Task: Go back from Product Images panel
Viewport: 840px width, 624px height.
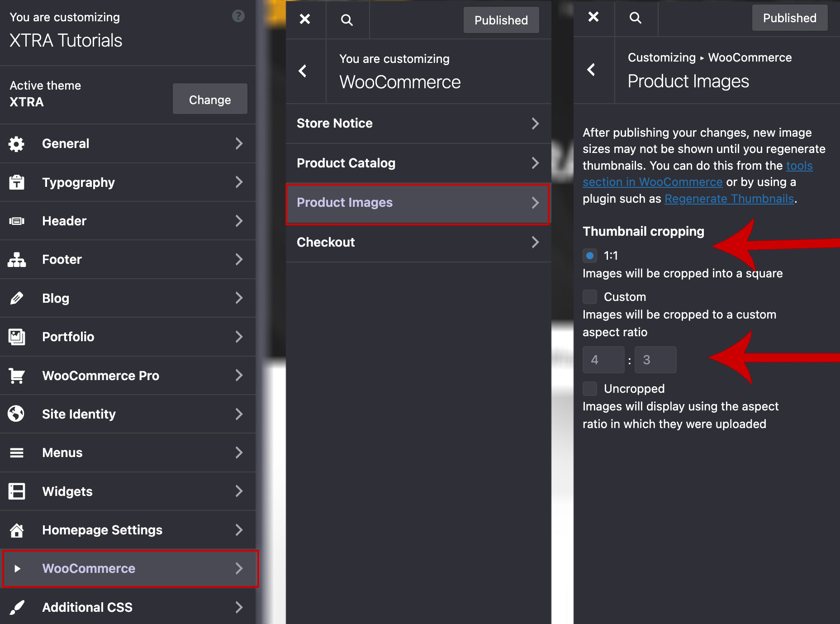Action: tap(591, 70)
